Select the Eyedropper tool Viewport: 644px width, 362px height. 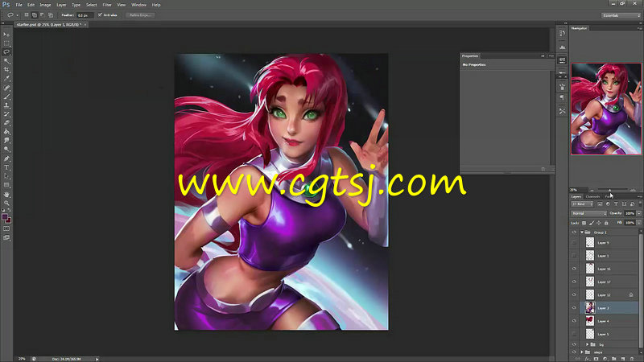click(6, 78)
